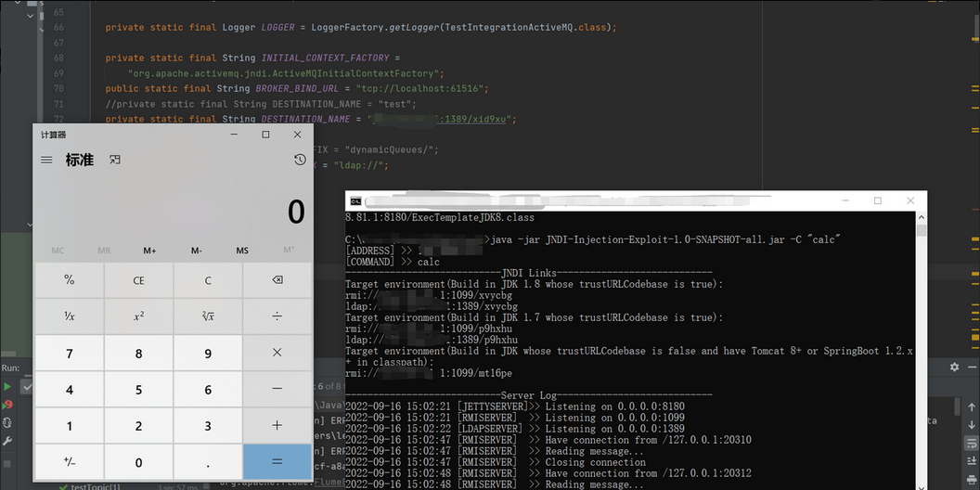The width and height of the screenshot is (980, 490).
Task: Click the C clear key
Action: (x=208, y=280)
